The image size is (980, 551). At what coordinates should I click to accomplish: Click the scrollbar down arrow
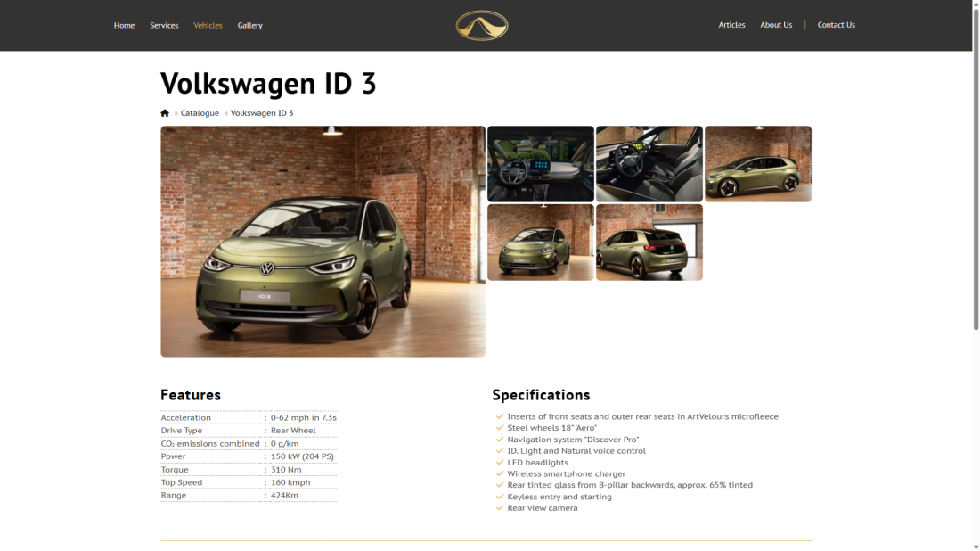976,547
